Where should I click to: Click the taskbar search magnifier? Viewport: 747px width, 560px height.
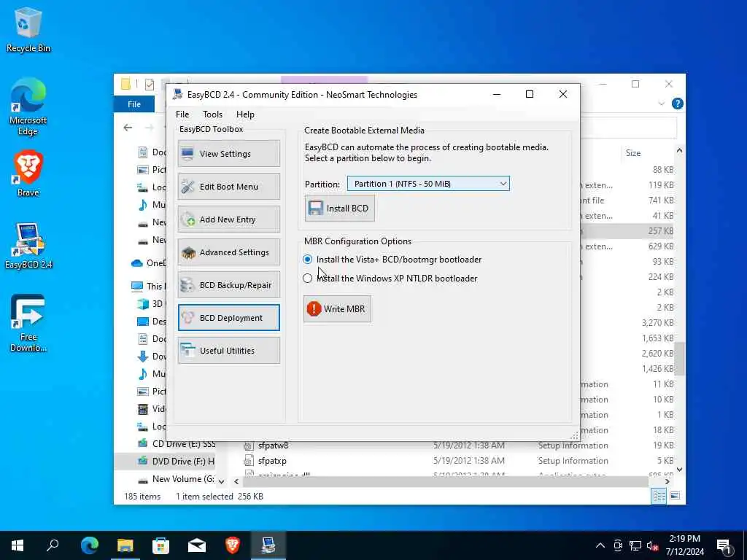pyautogui.click(x=53, y=545)
